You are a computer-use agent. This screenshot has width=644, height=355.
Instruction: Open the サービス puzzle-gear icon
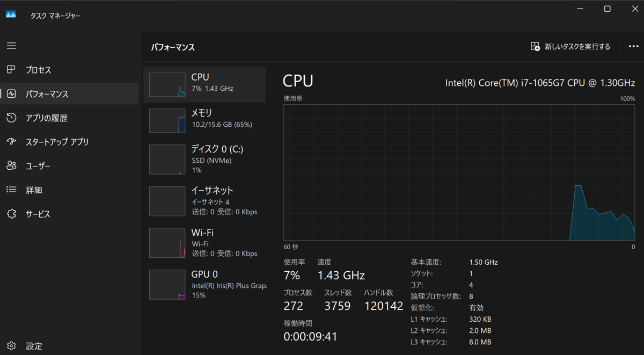pos(11,214)
